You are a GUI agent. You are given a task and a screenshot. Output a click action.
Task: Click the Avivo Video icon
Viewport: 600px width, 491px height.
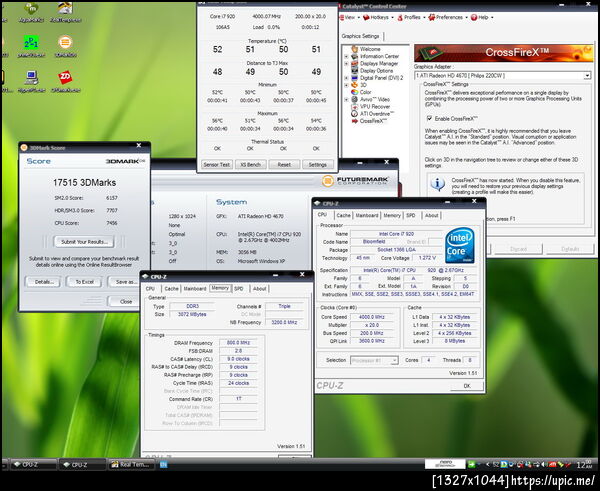coord(355,100)
